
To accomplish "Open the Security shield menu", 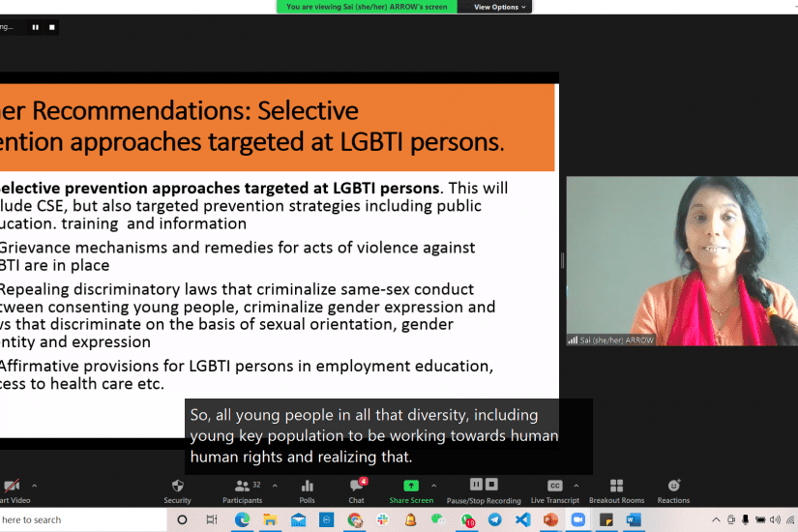I will coord(177,487).
